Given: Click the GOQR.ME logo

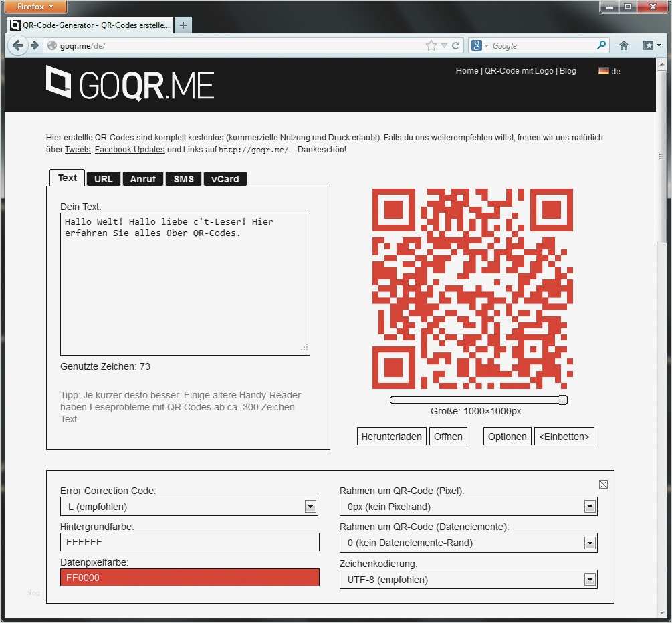Looking at the screenshot, I should click(130, 84).
